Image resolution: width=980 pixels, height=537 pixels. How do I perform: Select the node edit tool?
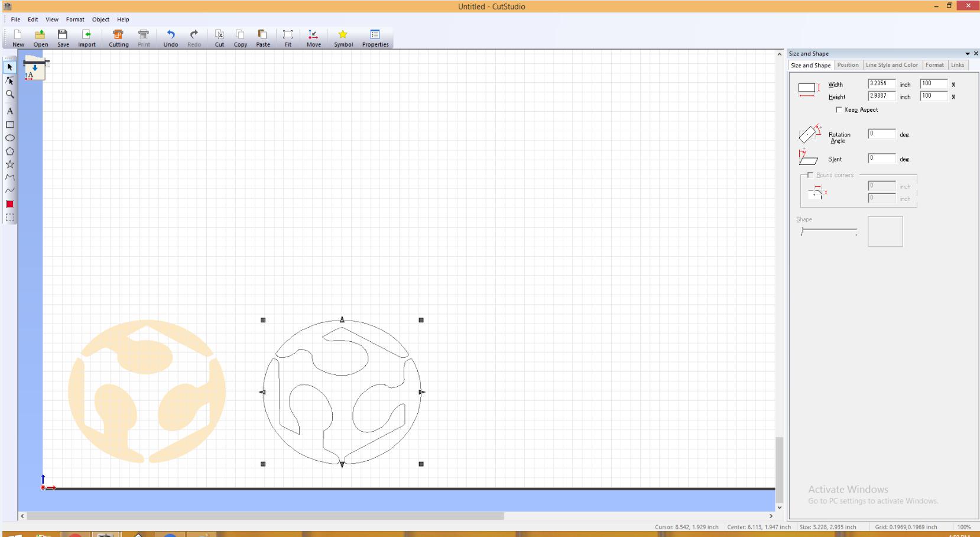[x=10, y=80]
